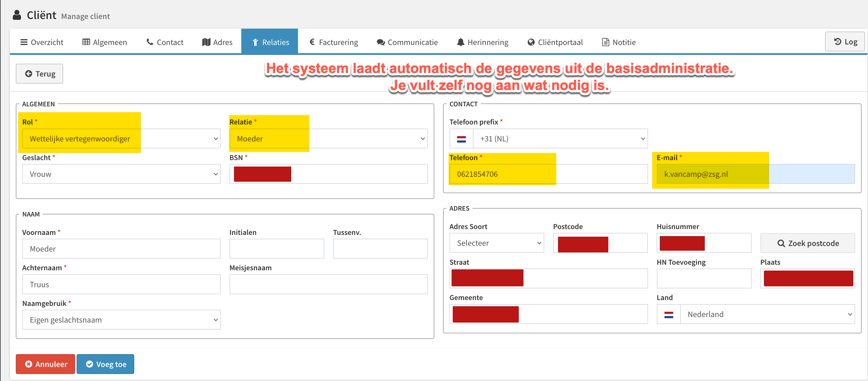868x381 pixels.
Task: Open the Notitie tab
Action: click(619, 42)
